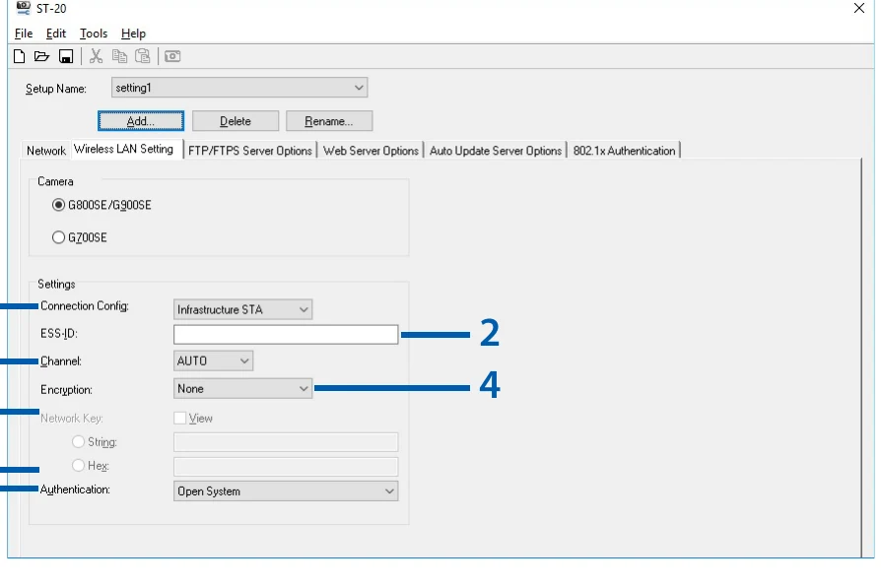Open the Tools menu
This screenshot has width=881, height=588.
94,33
